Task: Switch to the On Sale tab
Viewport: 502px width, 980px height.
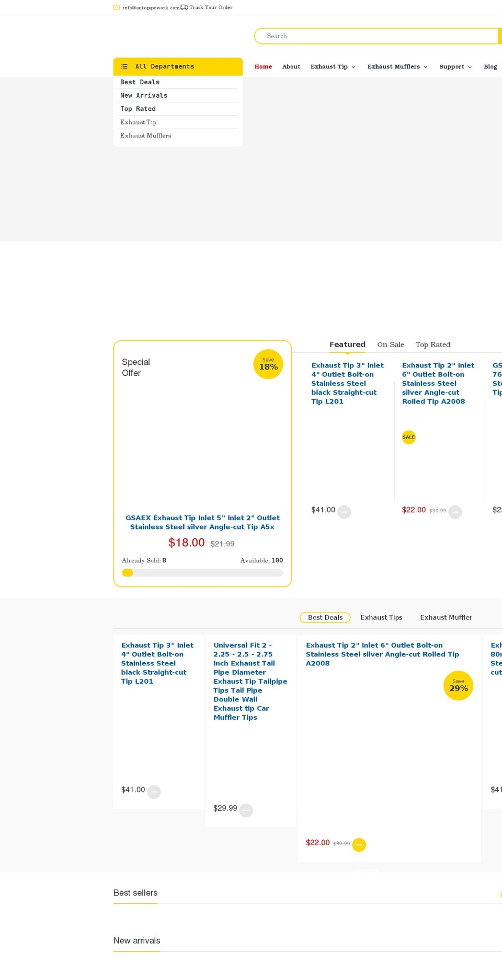Action: coord(391,344)
